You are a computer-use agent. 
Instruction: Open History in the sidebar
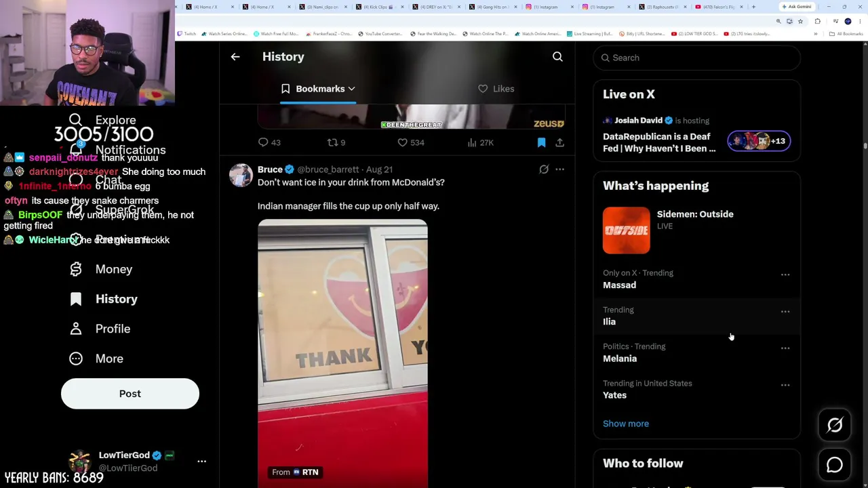coord(103,299)
